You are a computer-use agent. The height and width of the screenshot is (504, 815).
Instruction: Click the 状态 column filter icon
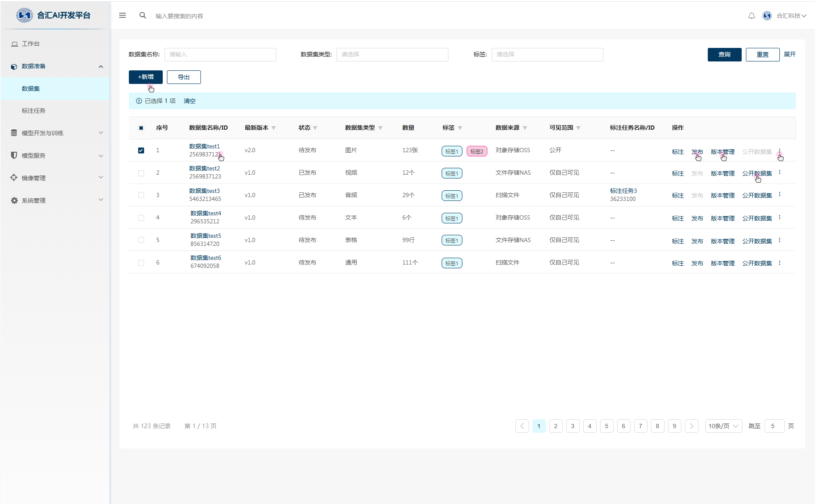coord(315,128)
